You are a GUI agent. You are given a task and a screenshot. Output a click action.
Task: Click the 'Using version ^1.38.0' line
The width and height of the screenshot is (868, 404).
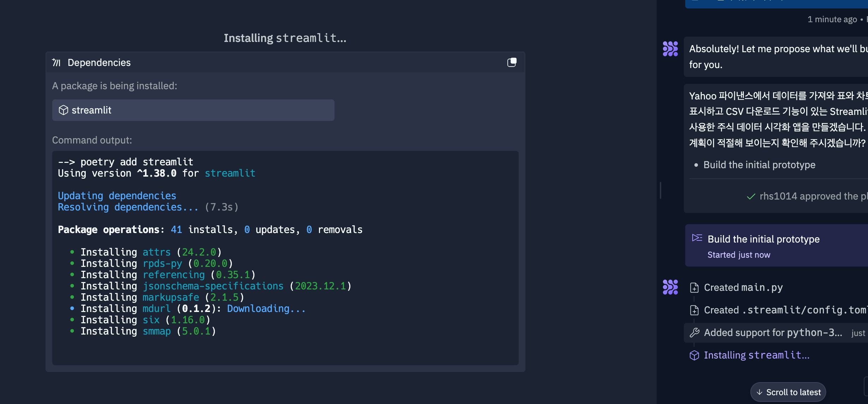(x=157, y=173)
